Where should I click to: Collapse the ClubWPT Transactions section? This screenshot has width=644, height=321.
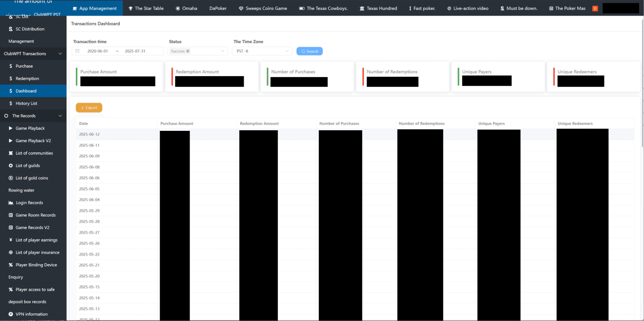click(x=60, y=54)
